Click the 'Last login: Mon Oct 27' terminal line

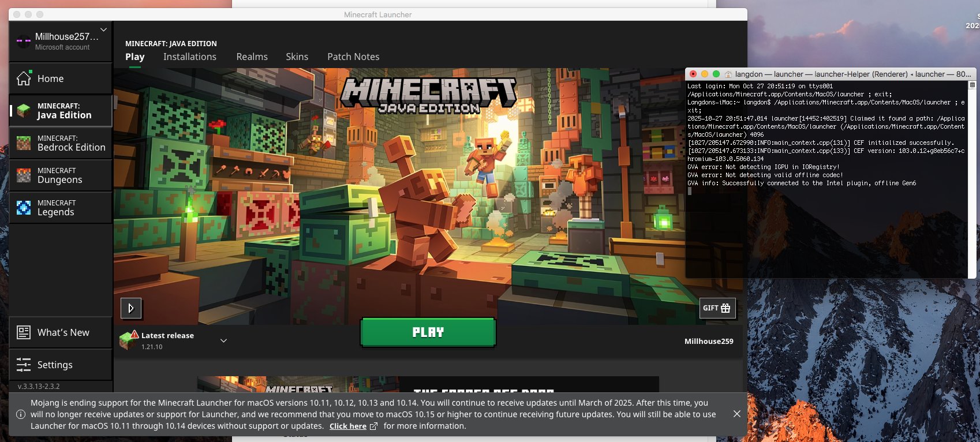[760, 86]
